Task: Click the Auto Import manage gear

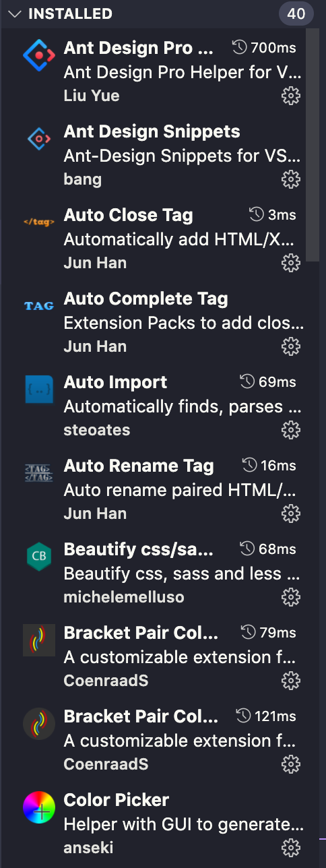Action: tap(290, 430)
